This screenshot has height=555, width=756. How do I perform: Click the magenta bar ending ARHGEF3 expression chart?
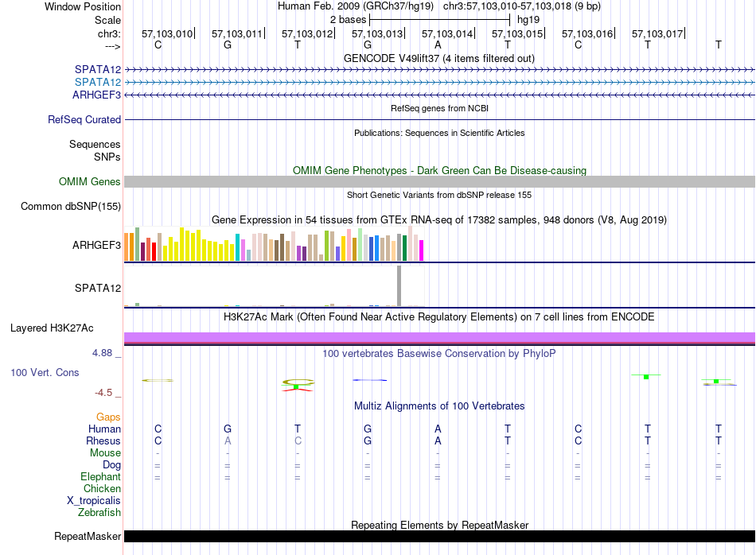click(x=421, y=250)
